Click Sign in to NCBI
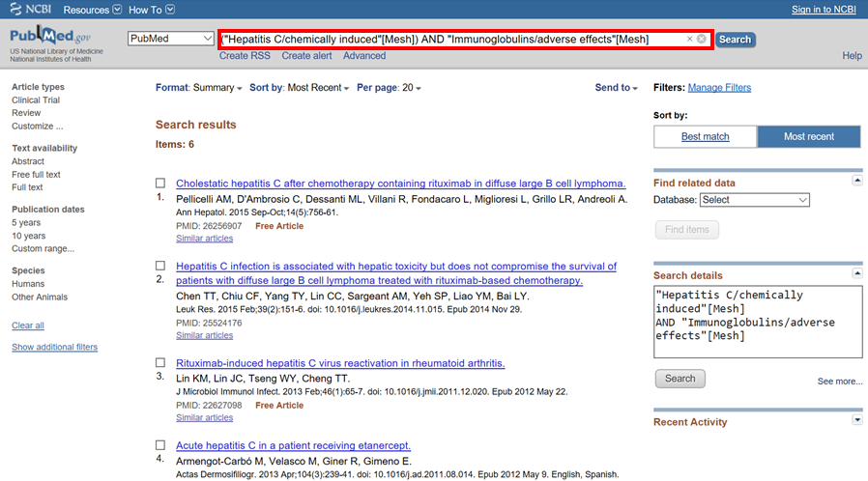Screen dimensions: 868x481 tap(824, 10)
